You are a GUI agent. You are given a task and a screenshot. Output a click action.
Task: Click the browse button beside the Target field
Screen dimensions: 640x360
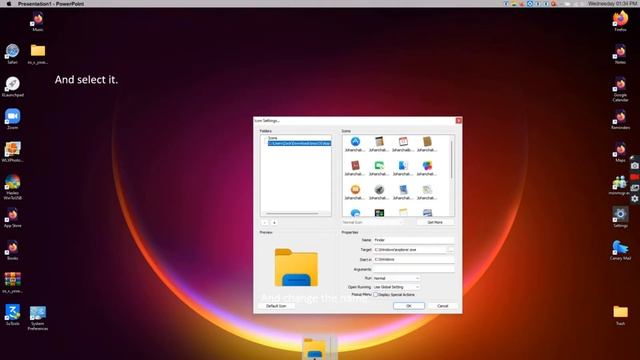pos(451,249)
